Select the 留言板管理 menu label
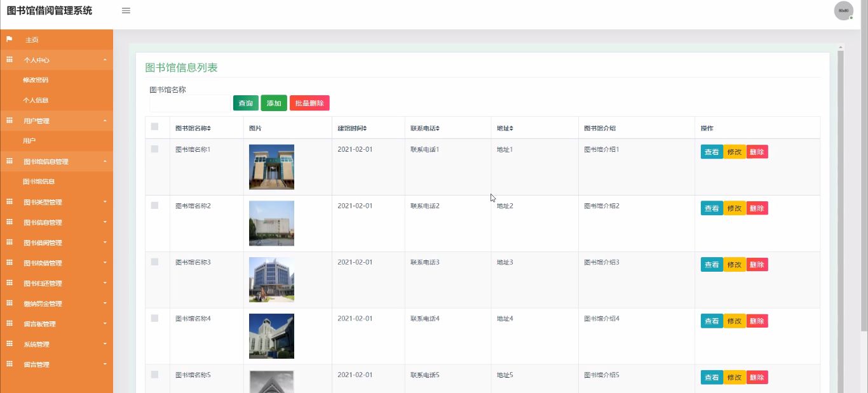868x393 pixels. (39, 324)
